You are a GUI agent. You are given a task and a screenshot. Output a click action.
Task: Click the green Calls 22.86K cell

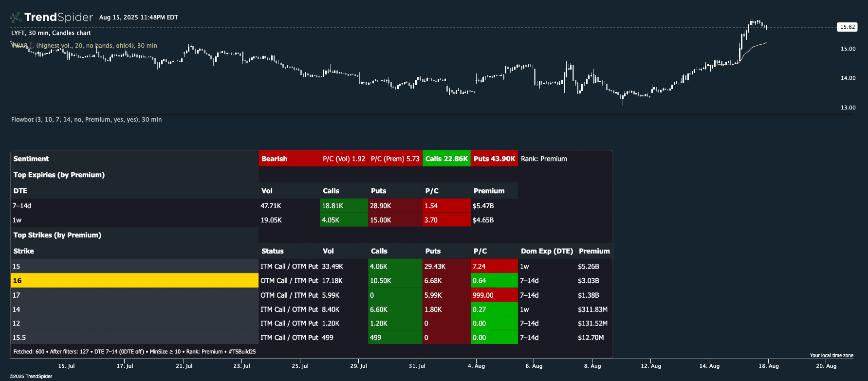click(x=446, y=159)
